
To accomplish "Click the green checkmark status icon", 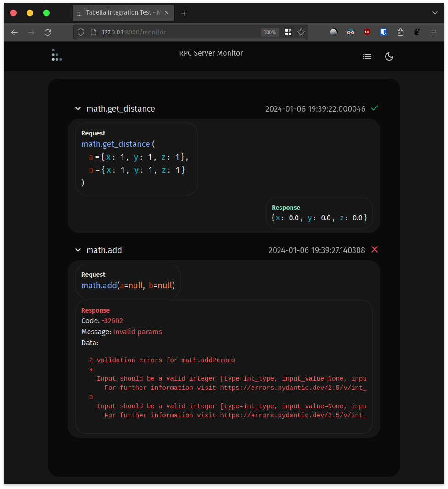I will (375, 108).
